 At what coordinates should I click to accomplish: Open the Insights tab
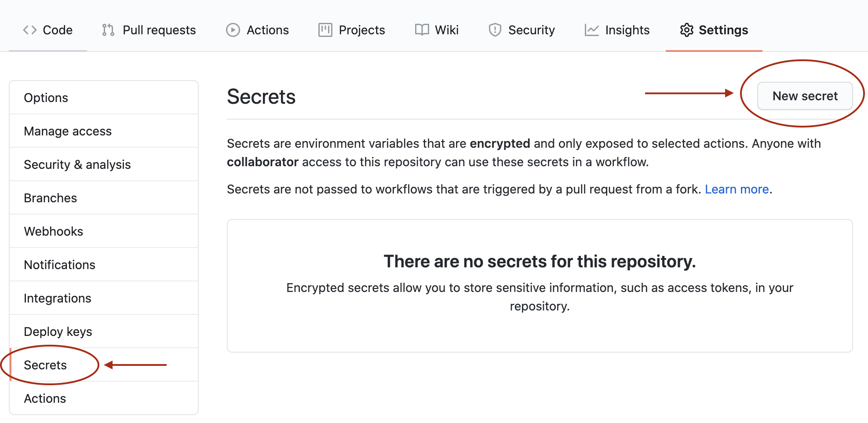point(628,30)
